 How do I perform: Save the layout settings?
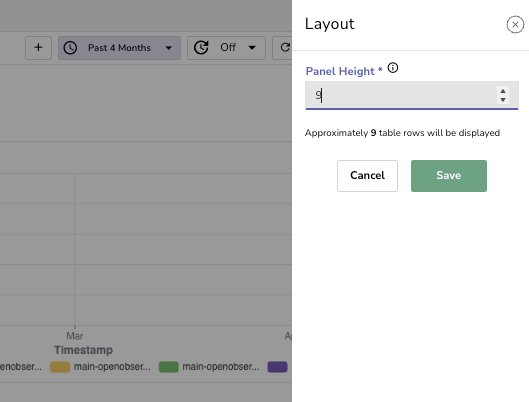[448, 176]
